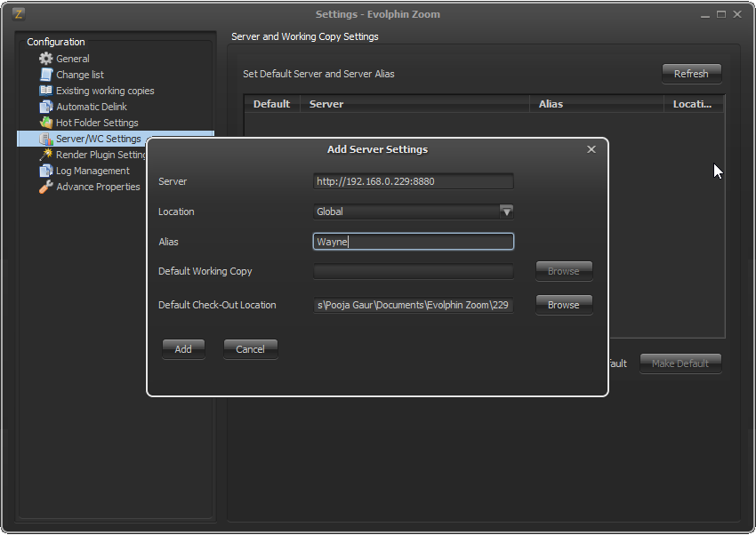This screenshot has width=756, height=535.
Task: Open Hot Folder Settings
Action: point(97,123)
